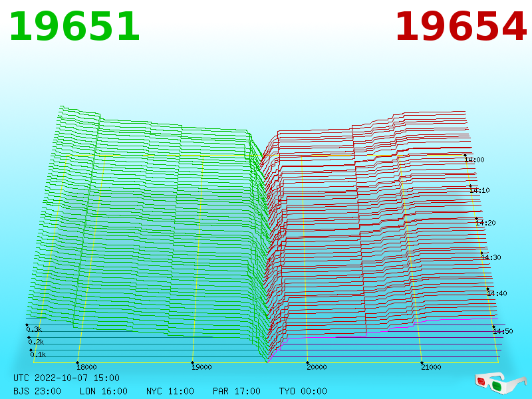Click the BJS 23:00 clock text
Viewport: 532px width, 399px height.
(x=37, y=391)
